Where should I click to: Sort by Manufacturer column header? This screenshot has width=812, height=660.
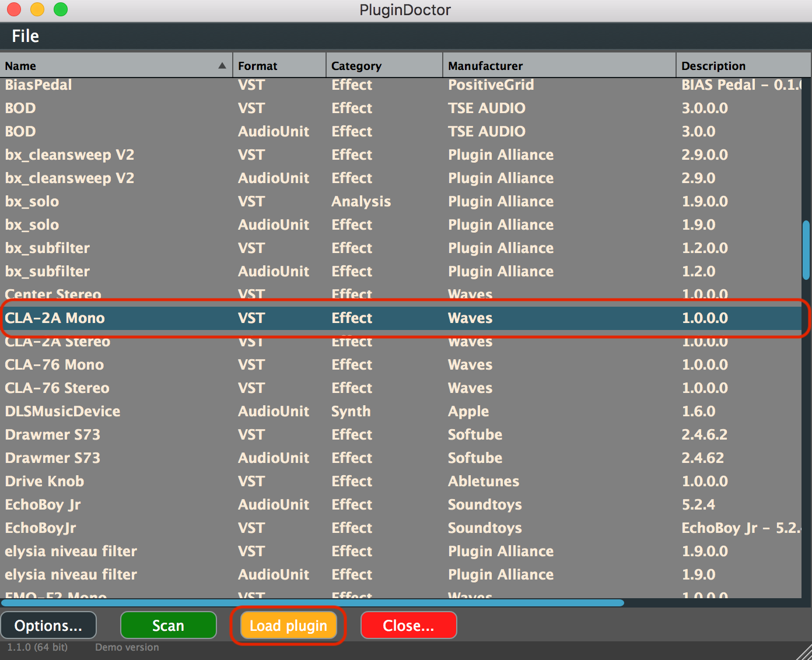pyautogui.click(x=559, y=65)
